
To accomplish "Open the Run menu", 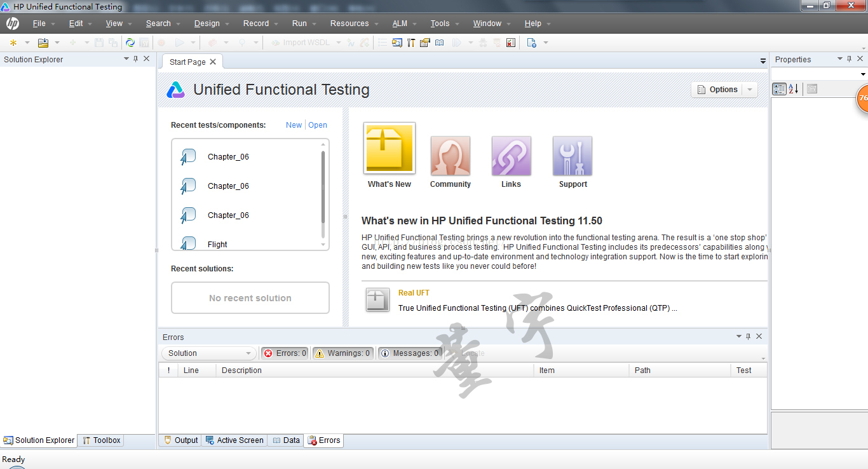I will [x=299, y=24].
